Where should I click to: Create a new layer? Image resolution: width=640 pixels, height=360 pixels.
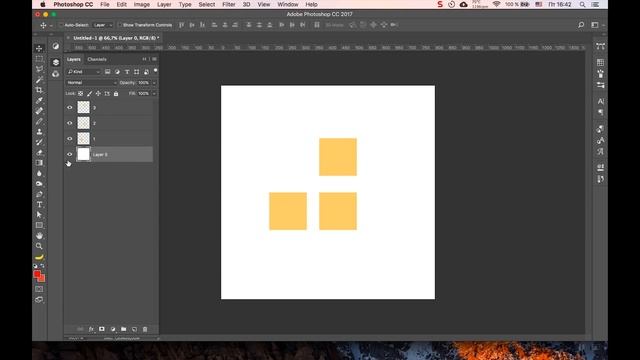(x=134, y=329)
